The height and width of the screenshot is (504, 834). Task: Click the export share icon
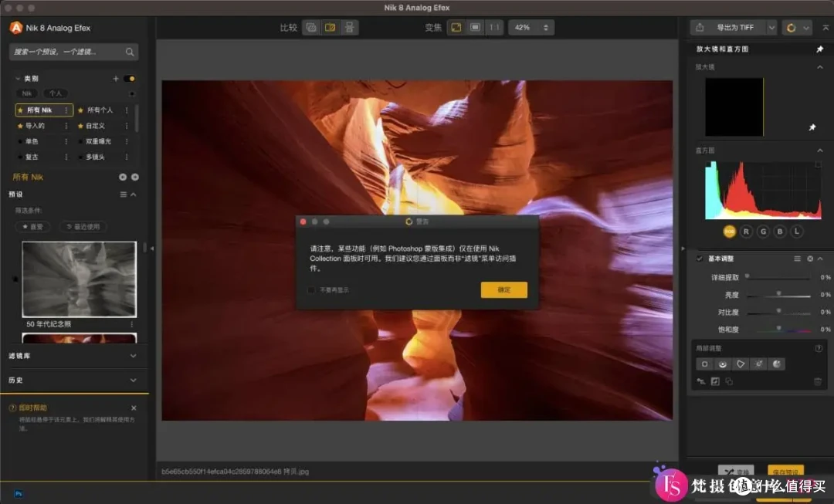coord(700,27)
